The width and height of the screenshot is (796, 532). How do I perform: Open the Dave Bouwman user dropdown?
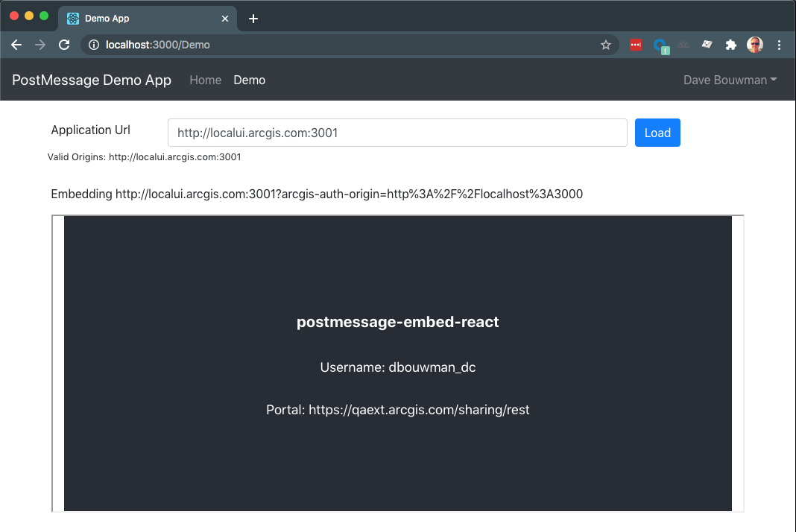point(730,80)
